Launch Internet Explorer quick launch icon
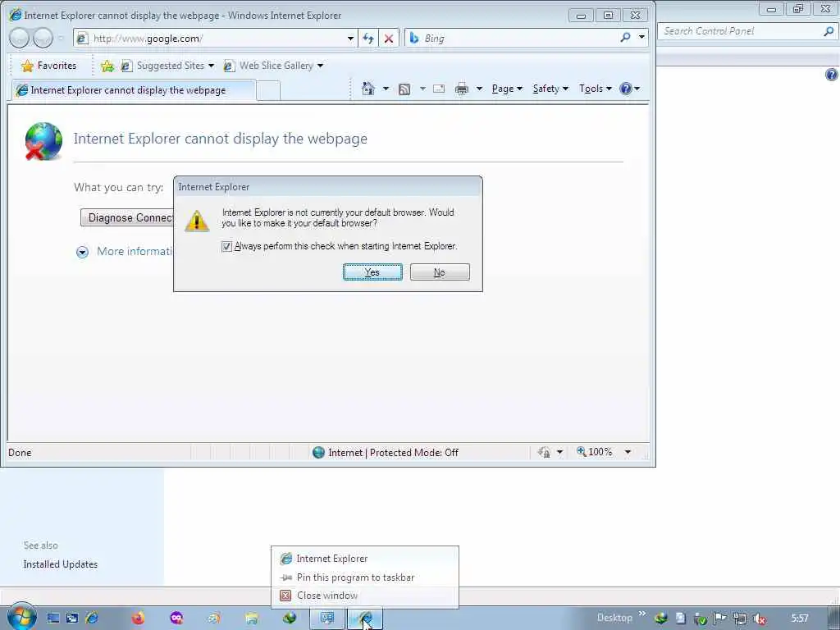This screenshot has height=630, width=840. click(x=92, y=619)
